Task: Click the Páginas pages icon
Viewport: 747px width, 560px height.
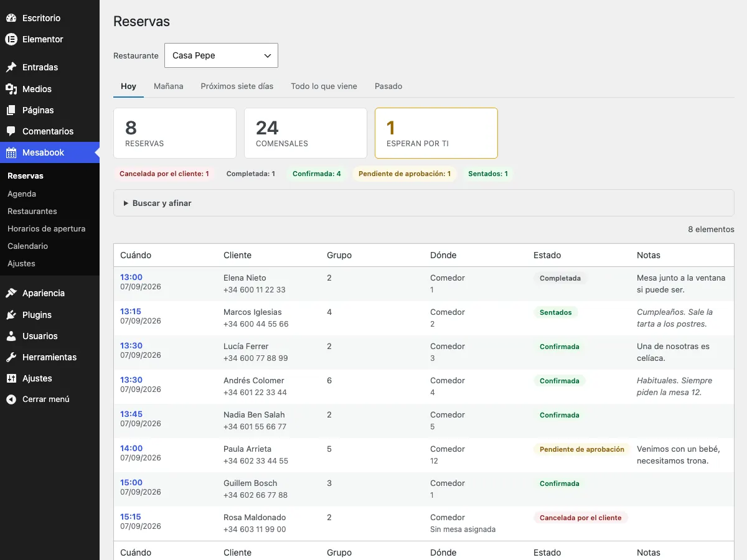Action: [x=11, y=110]
